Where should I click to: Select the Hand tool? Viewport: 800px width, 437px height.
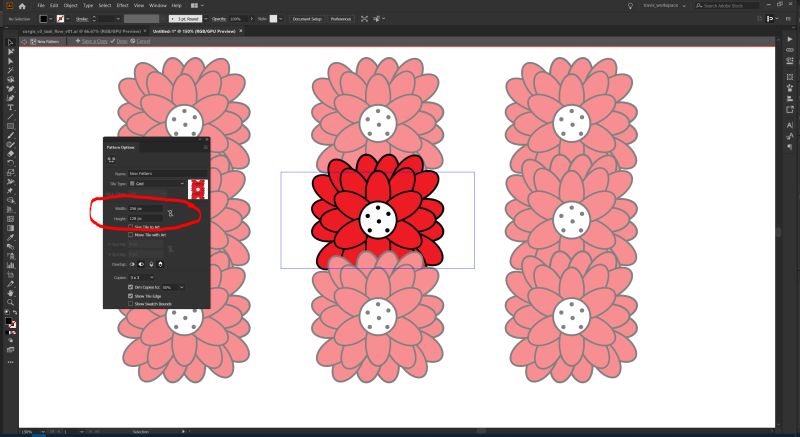(10, 293)
